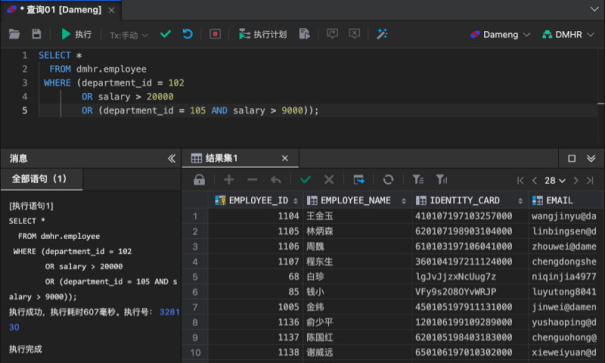The image size is (605, 363).
Task: Click the identity card cell VFy9s2O8OYvWRJP
Action: tap(470, 292)
